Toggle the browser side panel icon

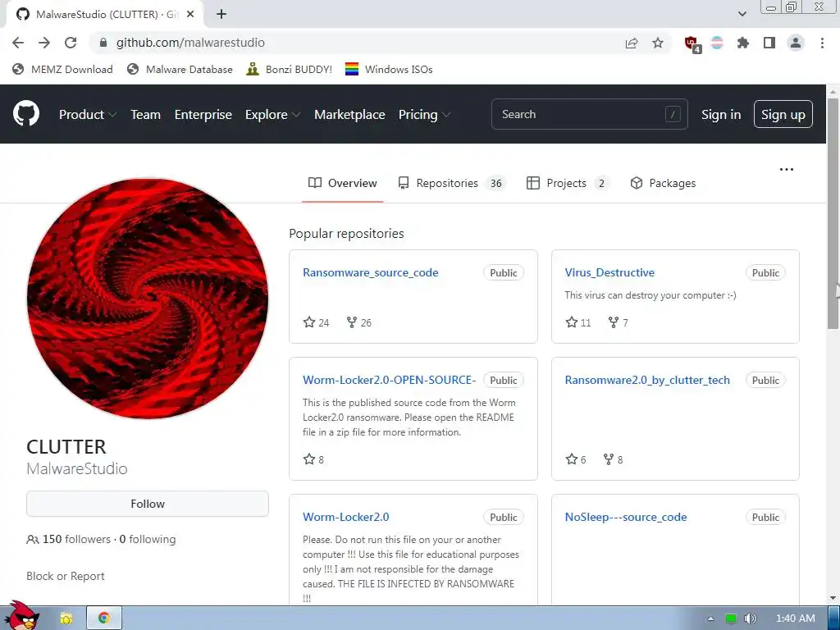[769, 43]
